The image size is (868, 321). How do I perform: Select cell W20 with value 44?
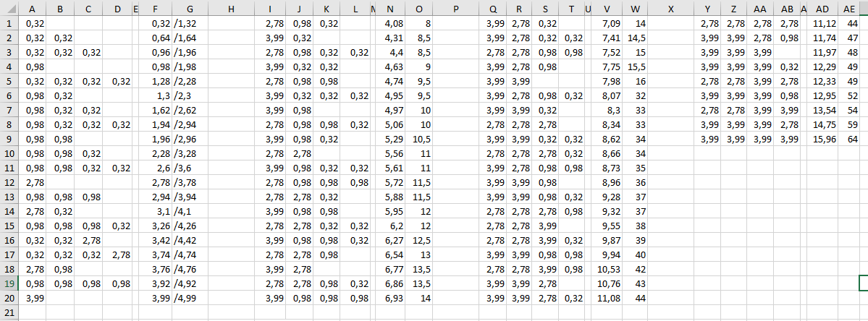tap(635, 298)
